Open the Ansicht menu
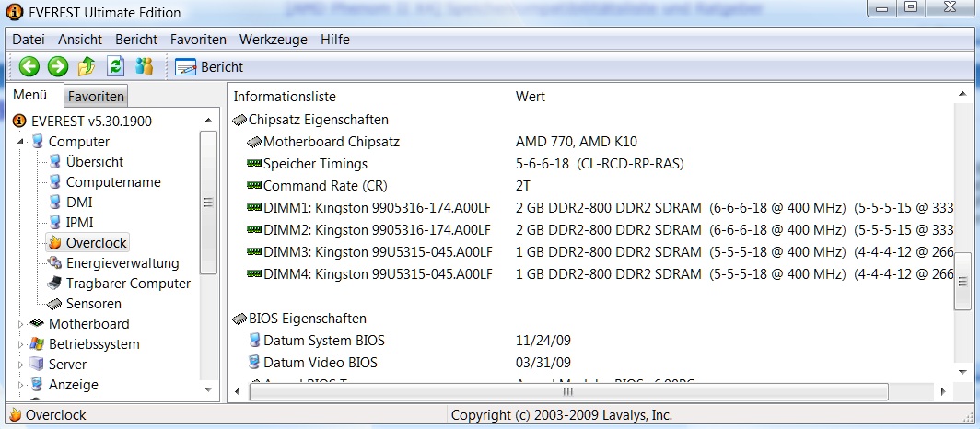Viewport: 980px width, 429px height. coord(80,40)
